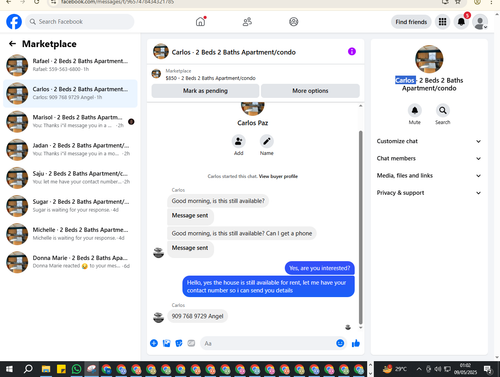Image resolution: width=500 pixels, height=377 pixels.
Task: Open Rafael apartment conversation
Action: click(70, 65)
